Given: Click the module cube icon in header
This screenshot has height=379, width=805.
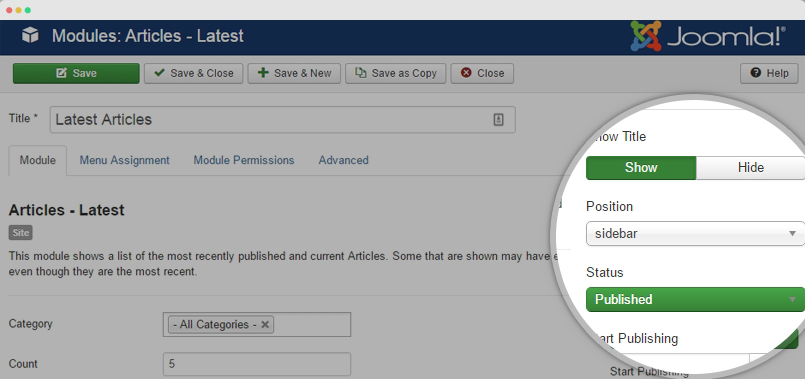Looking at the screenshot, I should [30, 35].
